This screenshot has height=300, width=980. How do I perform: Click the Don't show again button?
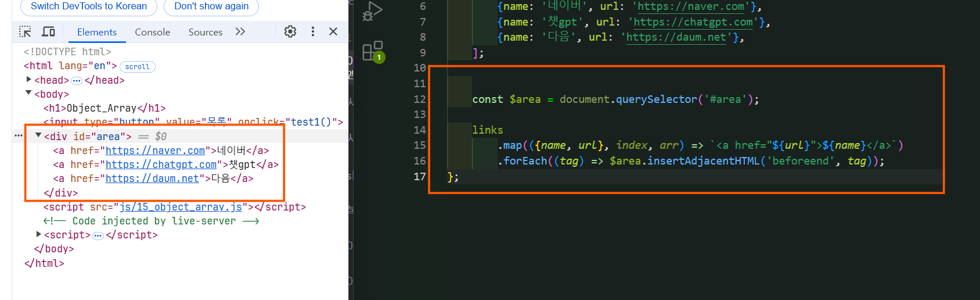211,6
